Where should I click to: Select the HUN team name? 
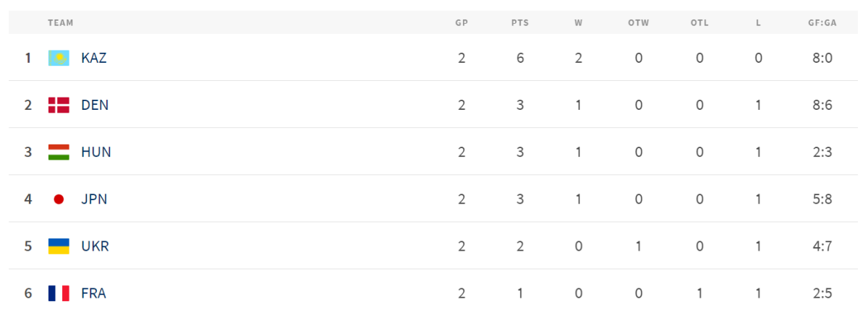pos(96,152)
